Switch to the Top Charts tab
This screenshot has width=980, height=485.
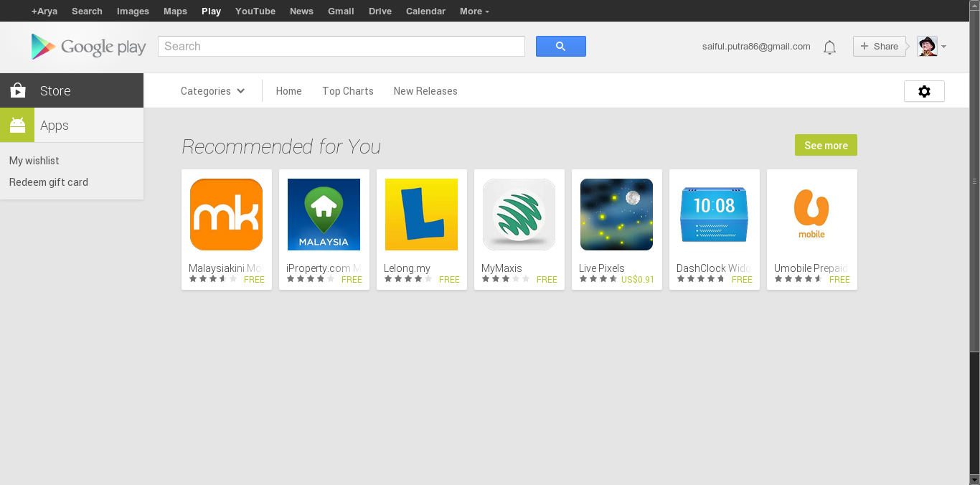pos(347,90)
